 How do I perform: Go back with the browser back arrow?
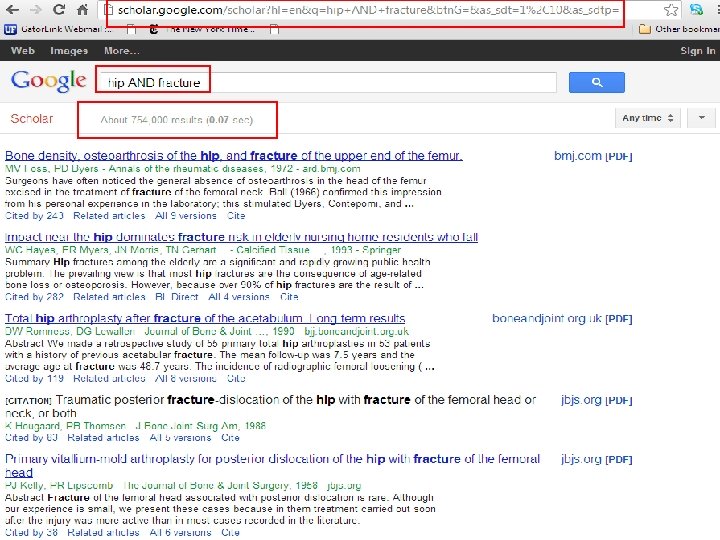tap(12, 9)
